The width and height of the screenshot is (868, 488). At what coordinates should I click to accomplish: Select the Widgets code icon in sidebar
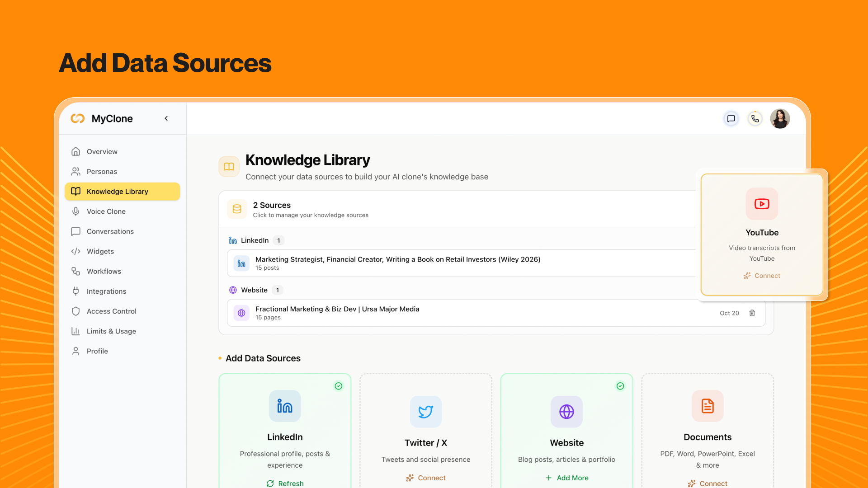pos(76,251)
